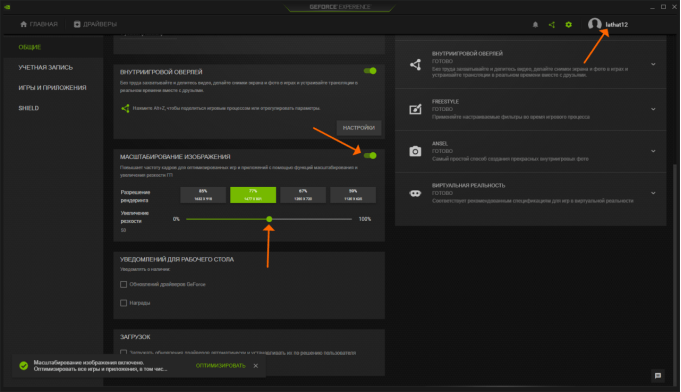Click the user avatar picture
This screenshot has height=392, width=681.
[x=595, y=24]
